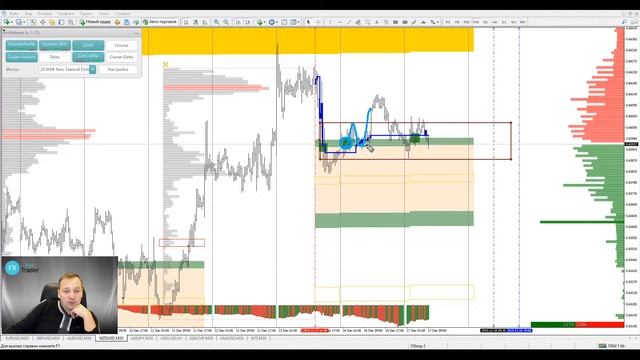The width and height of the screenshot is (640, 360).
Task: Select the crosshair tool
Action: (x=318, y=22)
